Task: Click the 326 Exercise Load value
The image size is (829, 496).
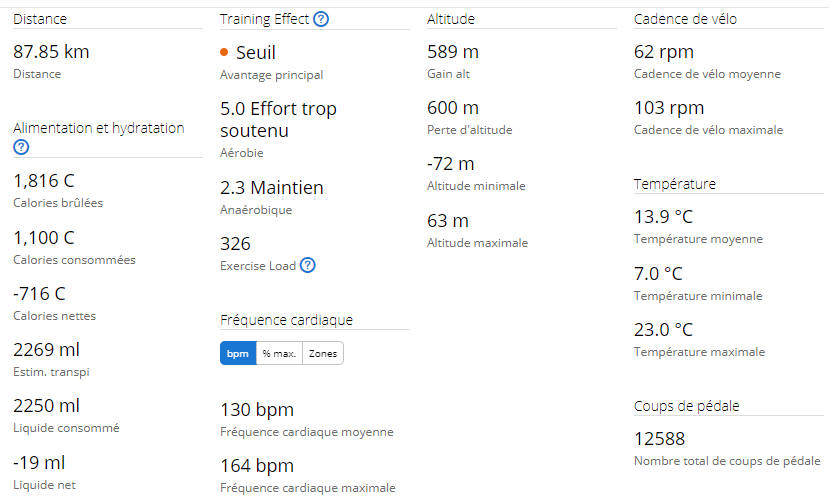Action: click(x=235, y=244)
